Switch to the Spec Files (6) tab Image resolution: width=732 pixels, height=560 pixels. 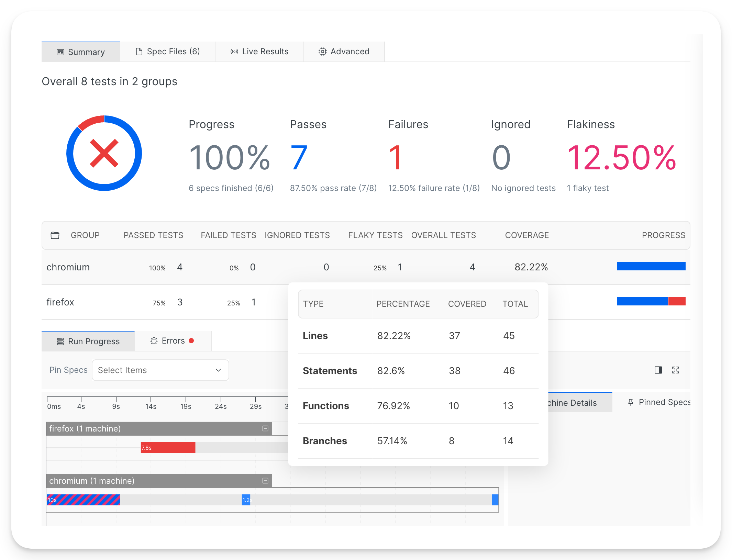coord(168,52)
